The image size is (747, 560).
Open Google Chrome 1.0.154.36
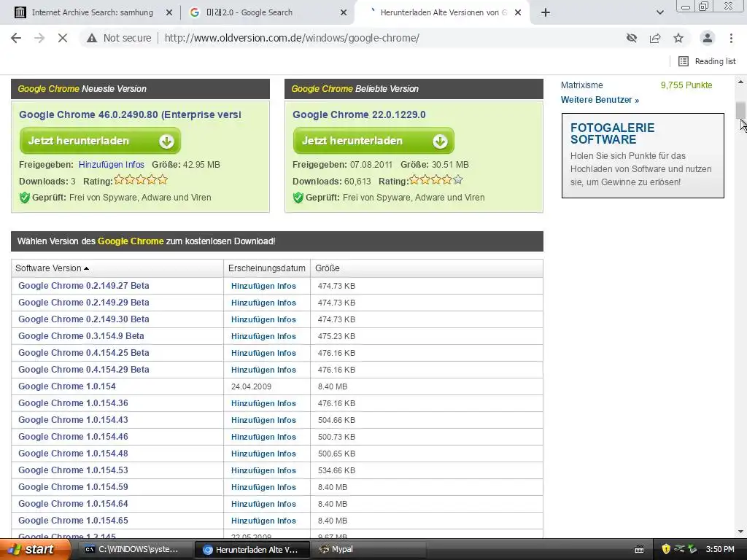(x=73, y=402)
